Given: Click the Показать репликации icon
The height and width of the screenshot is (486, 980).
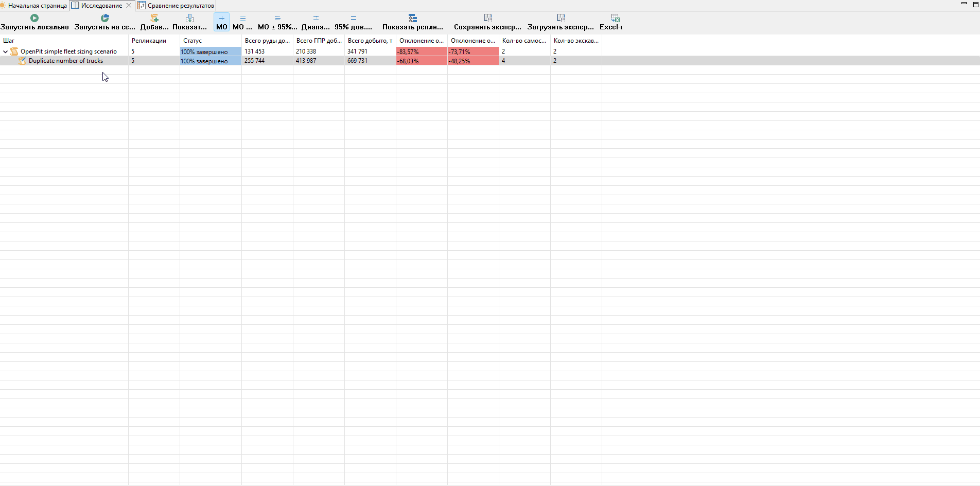Looking at the screenshot, I should pos(413,18).
